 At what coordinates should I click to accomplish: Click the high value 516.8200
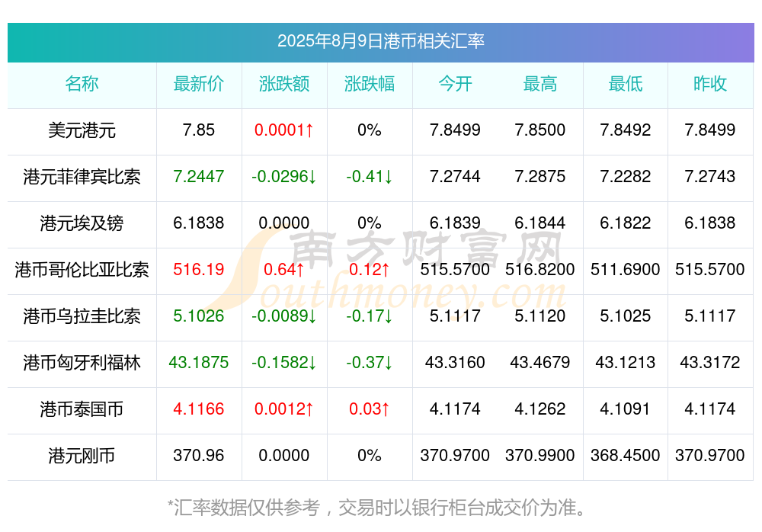click(540, 269)
